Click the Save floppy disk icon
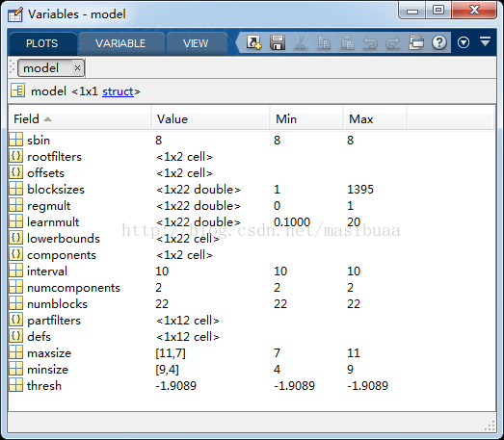This screenshot has width=504, height=440. [278, 42]
